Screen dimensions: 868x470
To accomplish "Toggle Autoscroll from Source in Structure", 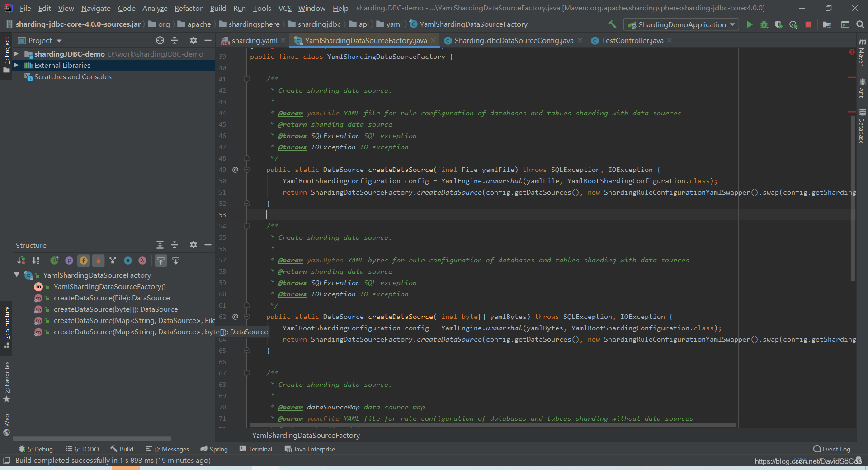I will (176, 261).
